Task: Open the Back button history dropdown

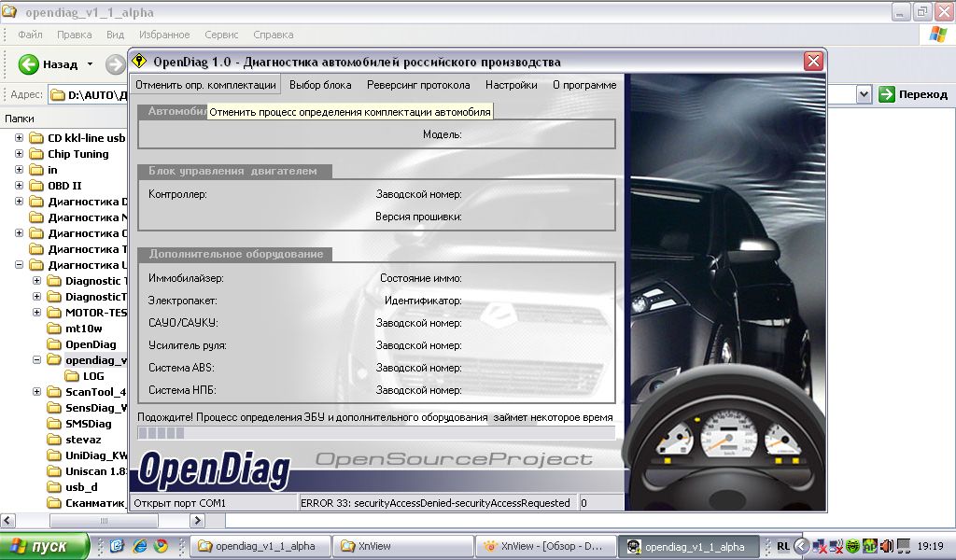Action: 91,64
